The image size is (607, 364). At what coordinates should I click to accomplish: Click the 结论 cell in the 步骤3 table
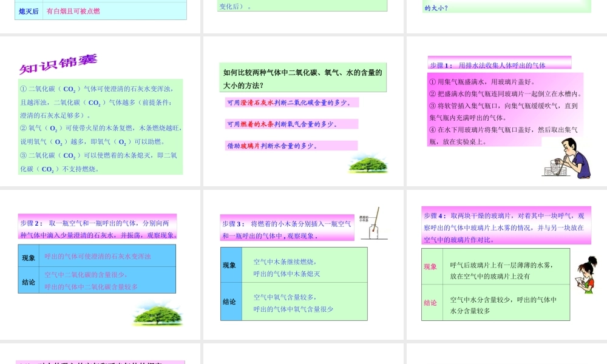[x=231, y=302]
